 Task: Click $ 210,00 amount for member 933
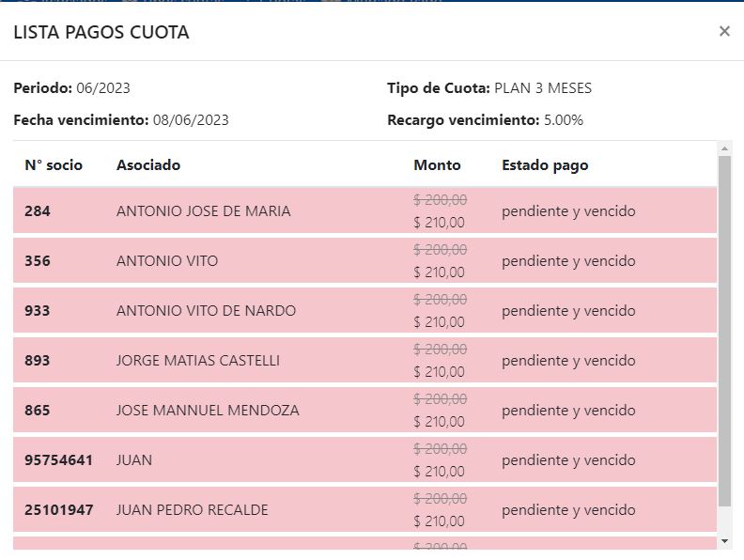[x=439, y=322]
